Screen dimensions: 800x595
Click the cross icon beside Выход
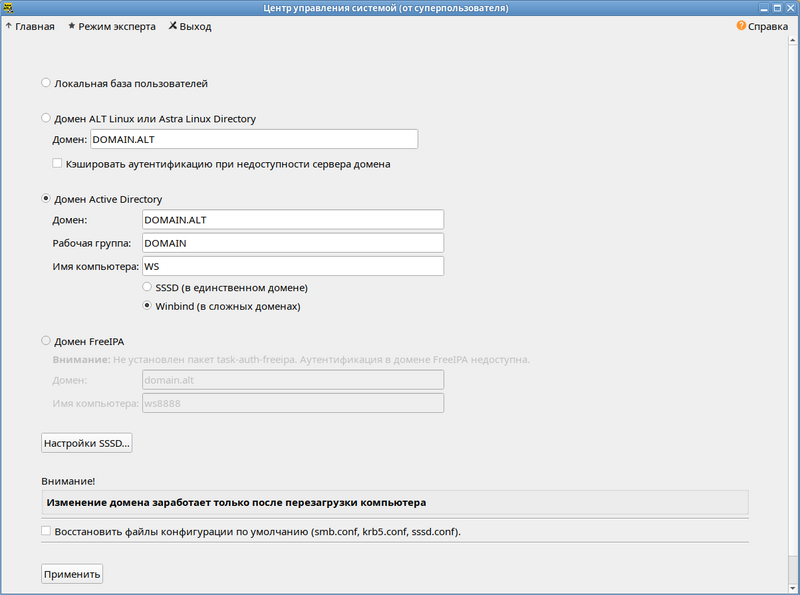coord(173,26)
